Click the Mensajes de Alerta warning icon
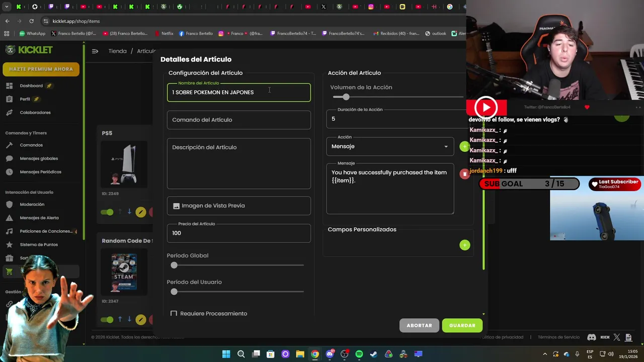644x362 pixels. [9, 218]
